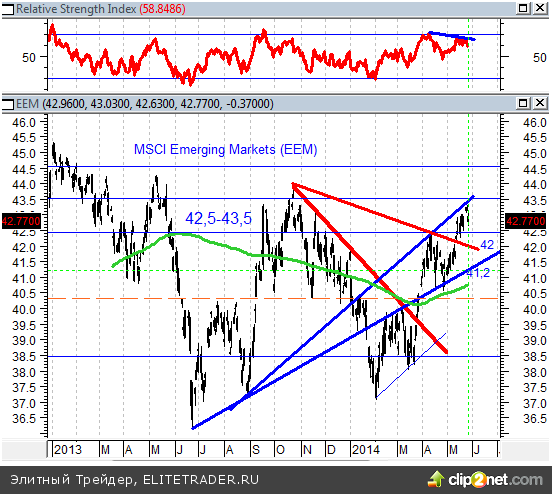552x494 pixels.
Task: Click the right axis 38.5 price label
Action: coord(534,356)
